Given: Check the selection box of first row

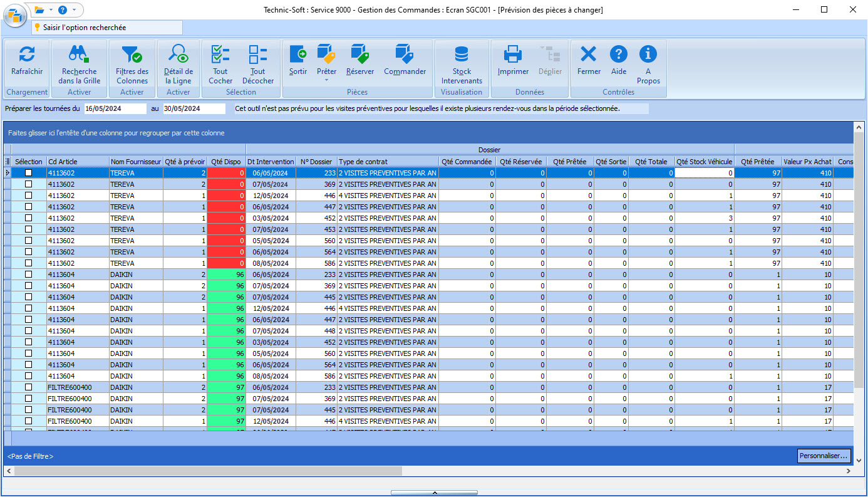Looking at the screenshot, I should (x=28, y=173).
